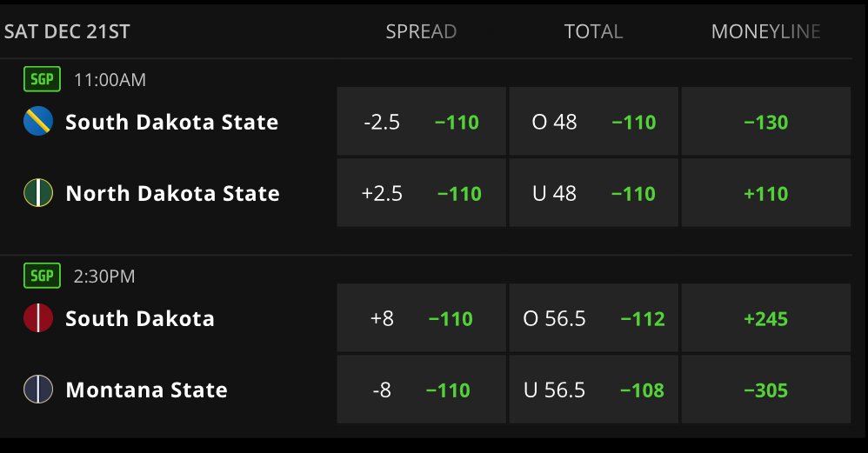Choose North Dakota State moneyline +110

point(766,192)
